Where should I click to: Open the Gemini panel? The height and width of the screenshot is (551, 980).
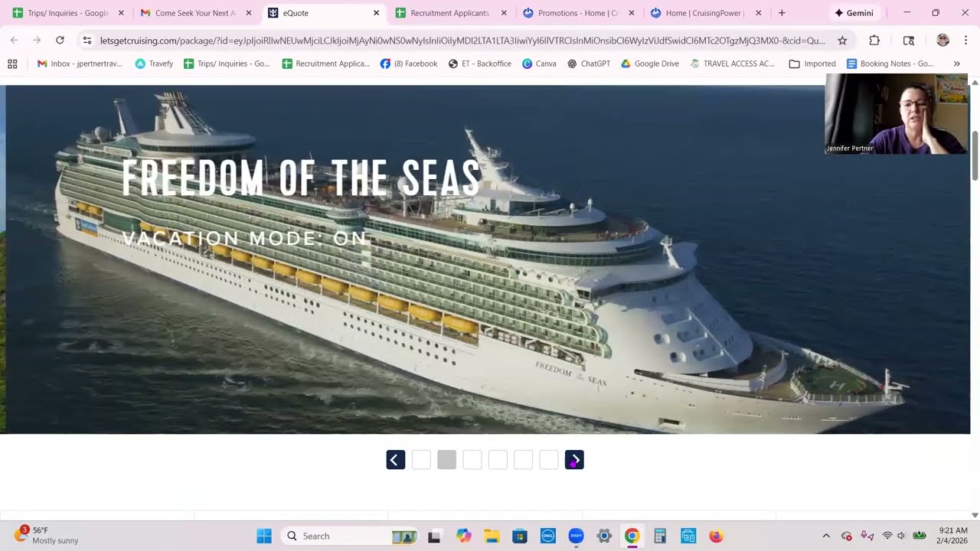tap(854, 13)
